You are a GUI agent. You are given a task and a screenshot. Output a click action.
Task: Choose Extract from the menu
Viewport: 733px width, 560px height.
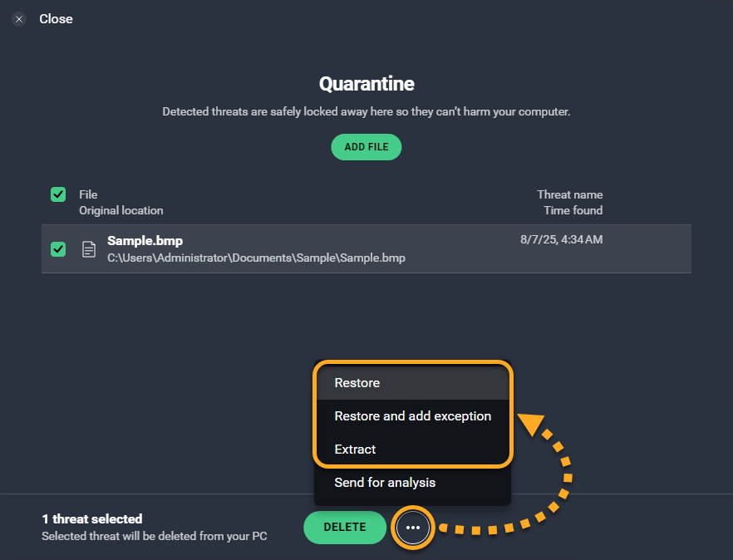[355, 449]
